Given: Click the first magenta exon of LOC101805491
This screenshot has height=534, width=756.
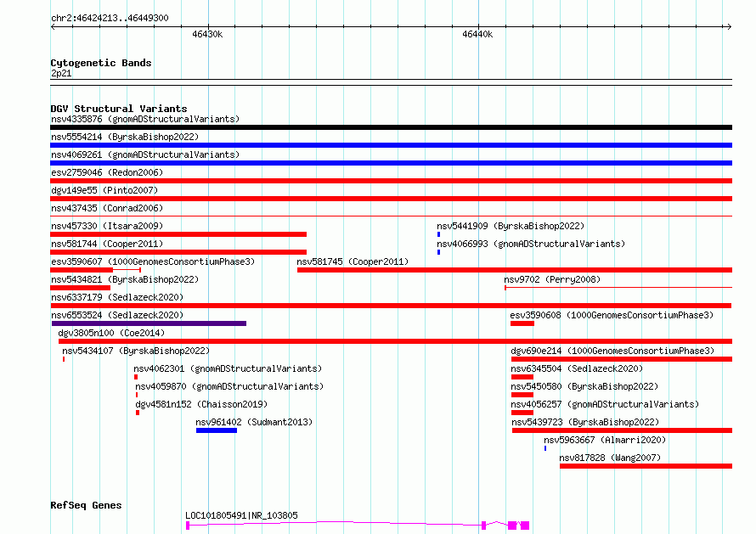Looking at the screenshot, I should pyautogui.click(x=188, y=526).
